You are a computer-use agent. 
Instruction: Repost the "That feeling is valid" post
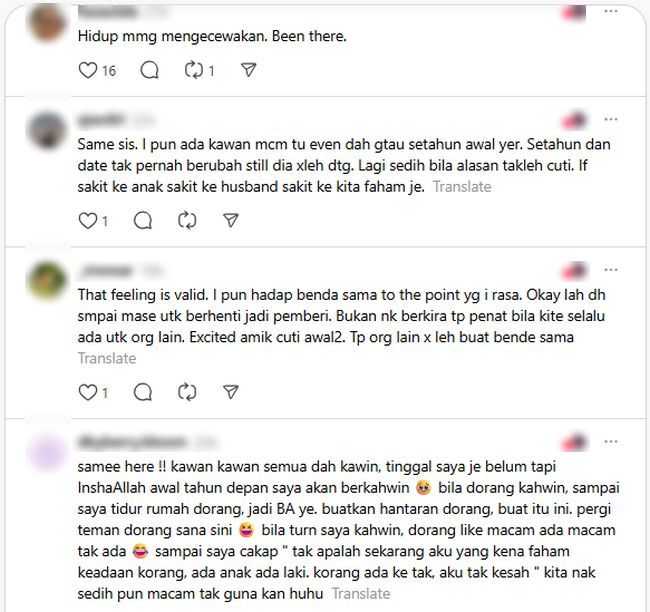(187, 392)
